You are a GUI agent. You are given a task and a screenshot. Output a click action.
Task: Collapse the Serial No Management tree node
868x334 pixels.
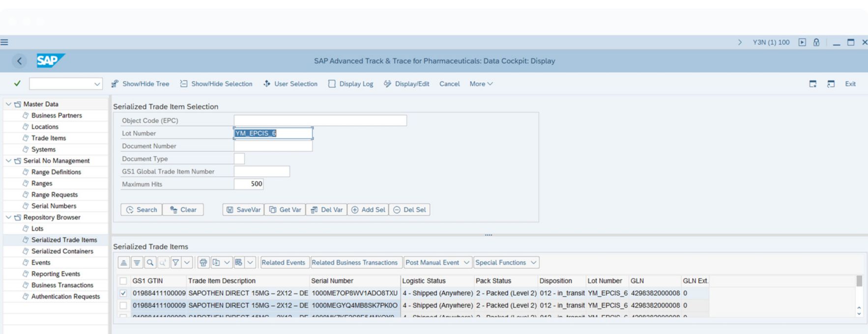[8, 161]
